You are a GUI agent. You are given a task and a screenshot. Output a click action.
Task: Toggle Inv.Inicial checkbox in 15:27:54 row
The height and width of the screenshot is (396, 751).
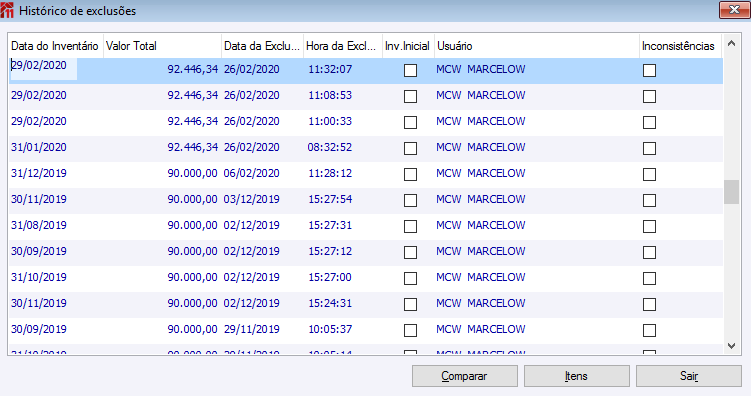tap(410, 200)
